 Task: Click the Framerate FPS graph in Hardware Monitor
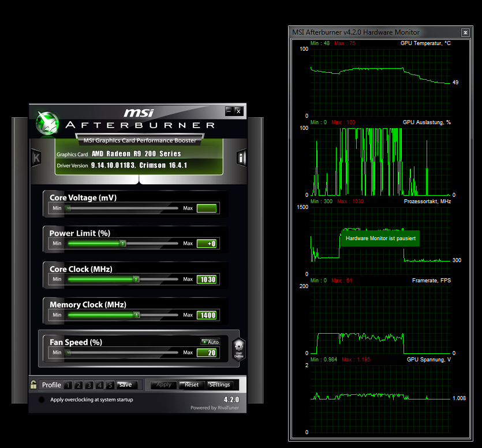click(x=380, y=320)
